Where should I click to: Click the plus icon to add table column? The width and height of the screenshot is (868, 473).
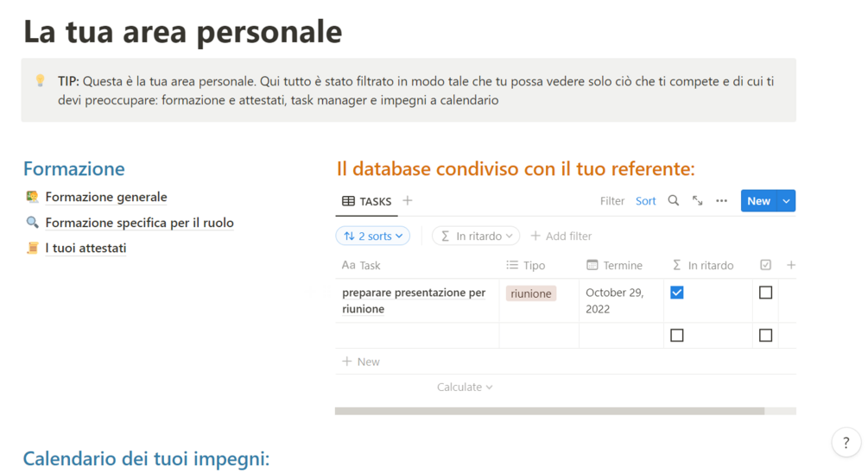coord(790,265)
